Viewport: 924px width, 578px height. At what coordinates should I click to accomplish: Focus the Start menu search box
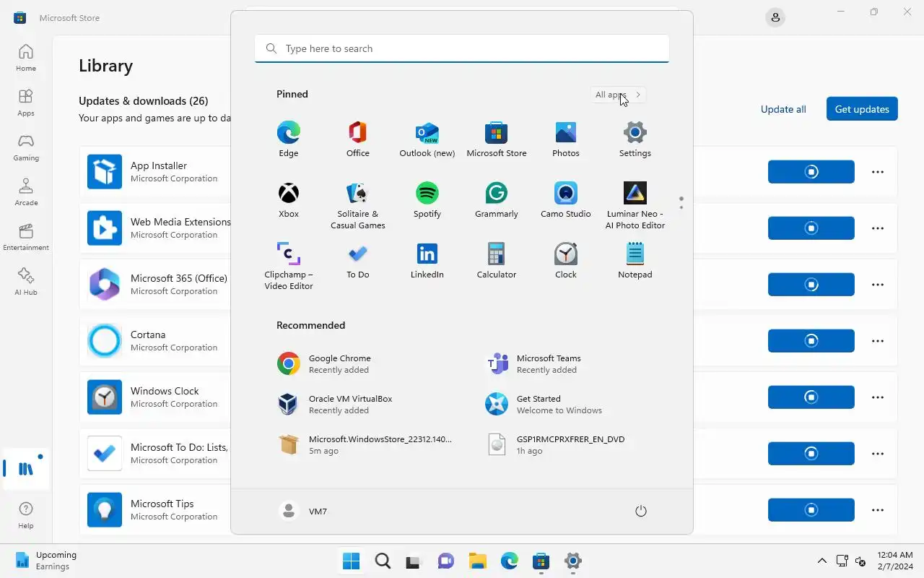[462, 48]
